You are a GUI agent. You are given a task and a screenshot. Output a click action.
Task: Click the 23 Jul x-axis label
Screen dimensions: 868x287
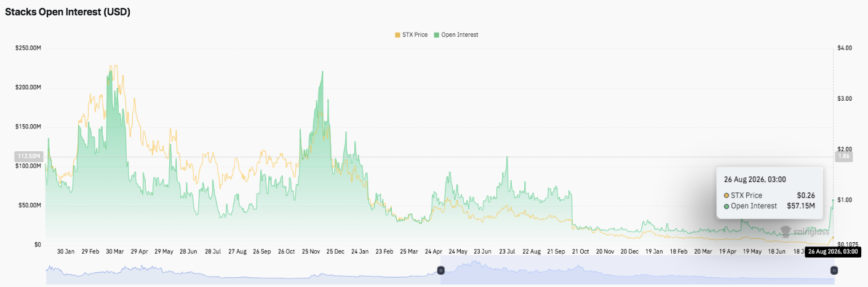click(507, 252)
